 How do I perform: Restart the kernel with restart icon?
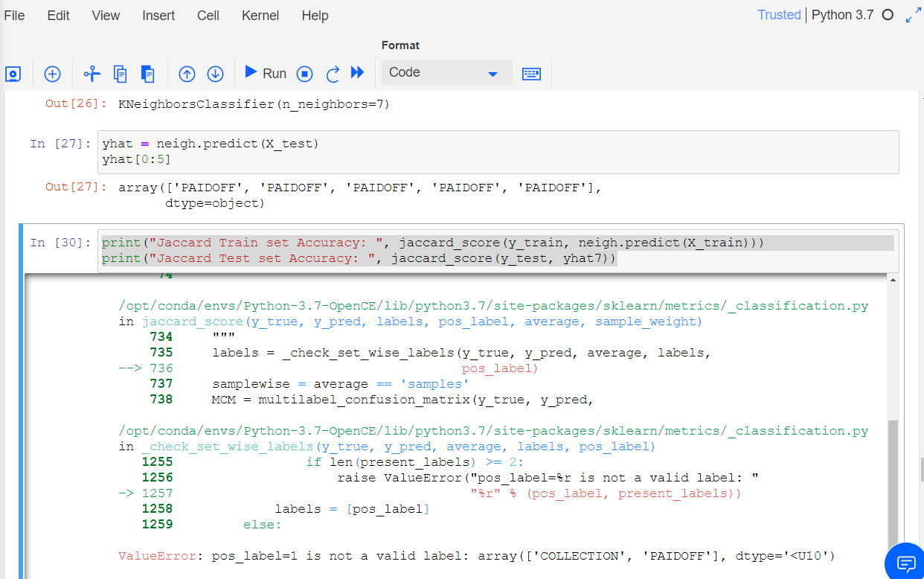(x=333, y=73)
